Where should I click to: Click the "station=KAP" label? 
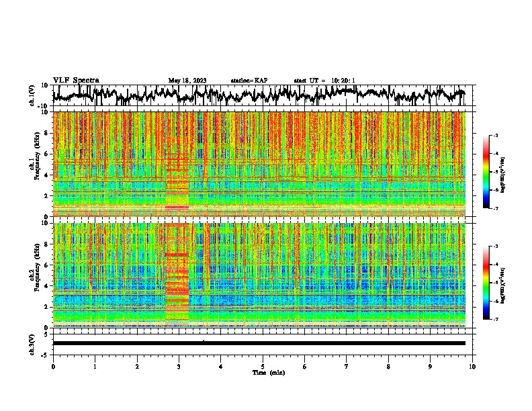click(x=249, y=81)
